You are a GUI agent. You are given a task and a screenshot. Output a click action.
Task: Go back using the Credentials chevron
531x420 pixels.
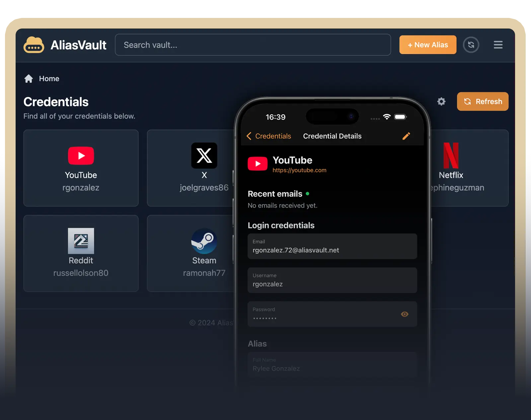point(249,136)
